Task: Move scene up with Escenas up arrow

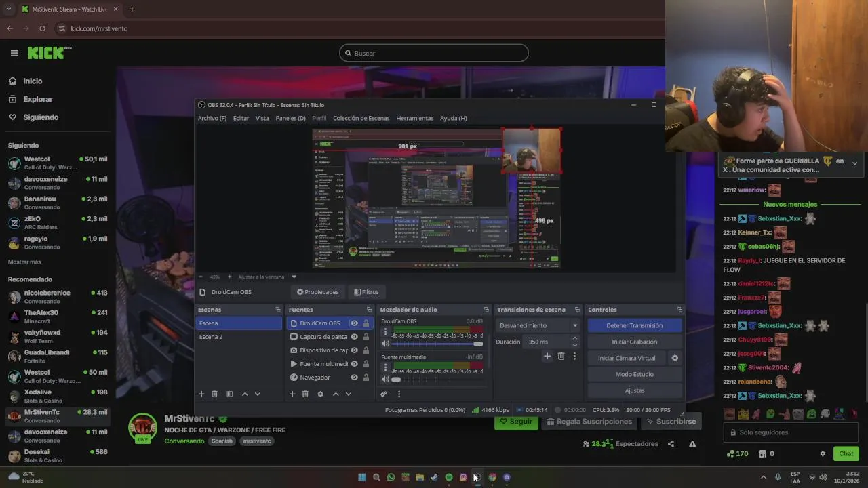Action: pyautogui.click(x=245, y=394)
